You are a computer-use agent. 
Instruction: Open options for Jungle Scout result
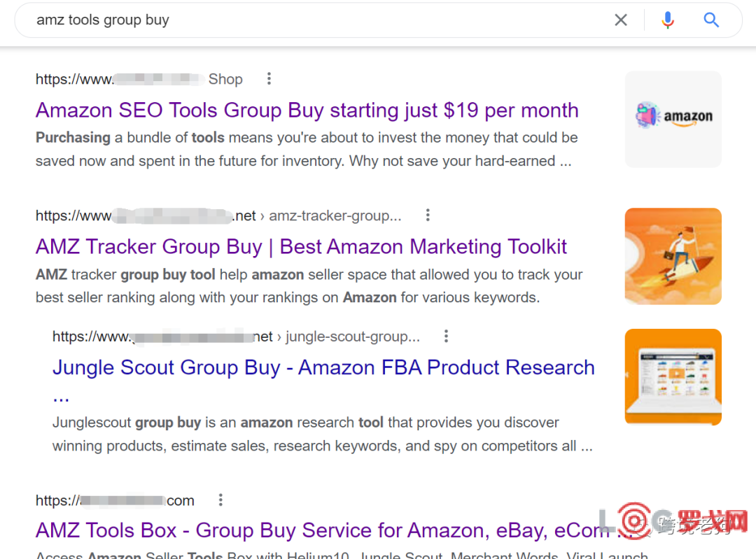click(x=446, y=337)
